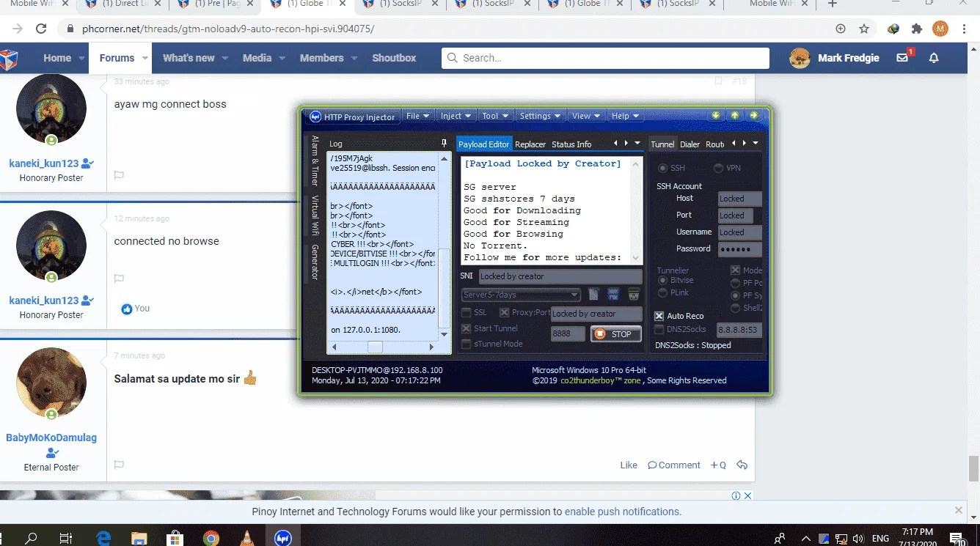
Task: Open File Explorer from the taskbar
Action: 139,538
